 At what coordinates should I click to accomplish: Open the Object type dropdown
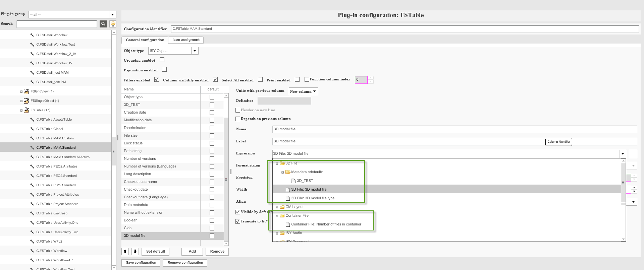coord(195,51)
